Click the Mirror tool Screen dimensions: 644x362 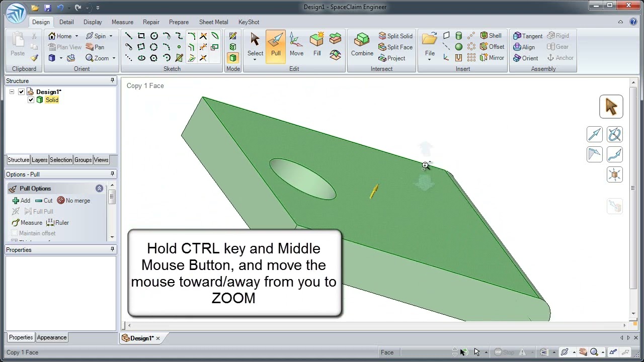[492, 58]
